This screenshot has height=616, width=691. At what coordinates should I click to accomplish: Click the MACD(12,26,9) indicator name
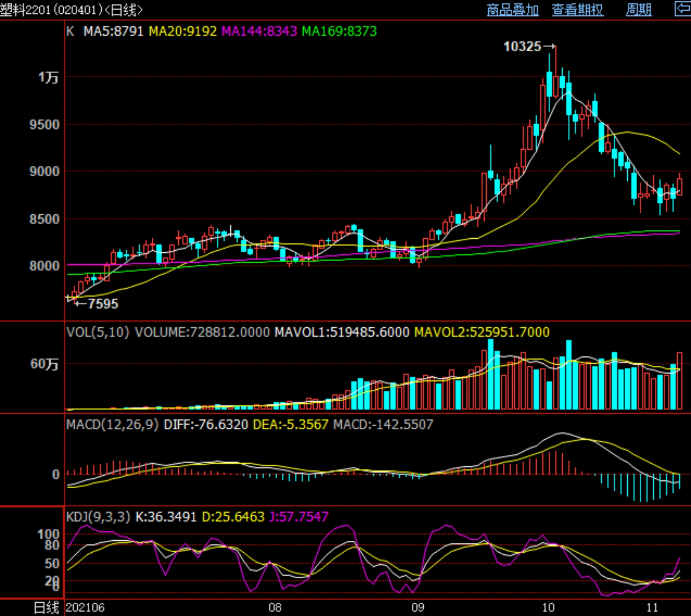(x=112, y=424)
